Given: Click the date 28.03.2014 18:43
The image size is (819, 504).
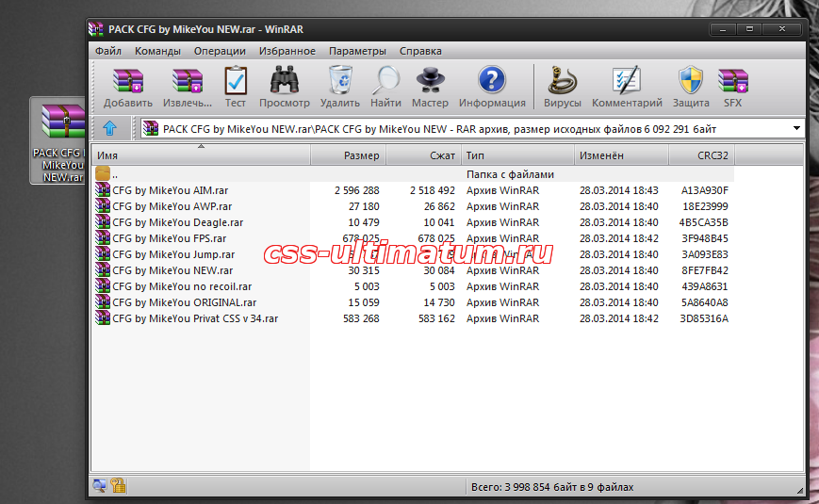Looking at the screenshot, I should click(x=619, y=190).
